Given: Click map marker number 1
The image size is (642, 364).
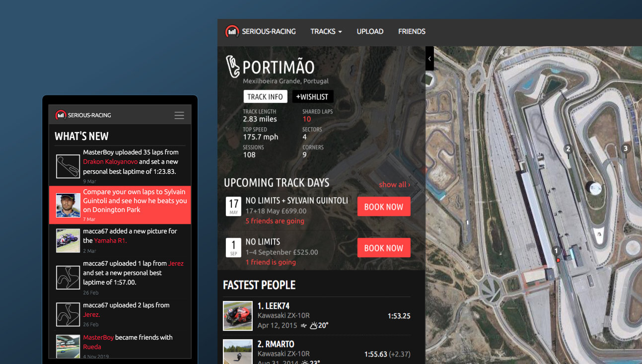Looking at the screenshot, I should coord(556,251).
